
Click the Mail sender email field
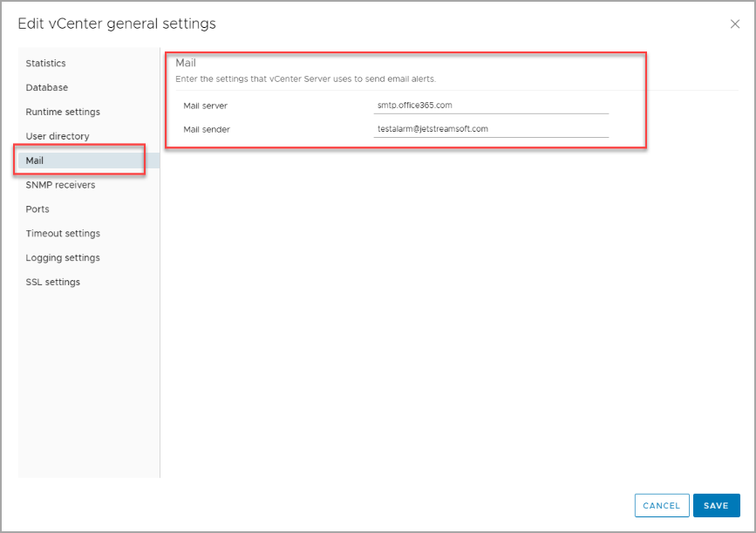490,129
